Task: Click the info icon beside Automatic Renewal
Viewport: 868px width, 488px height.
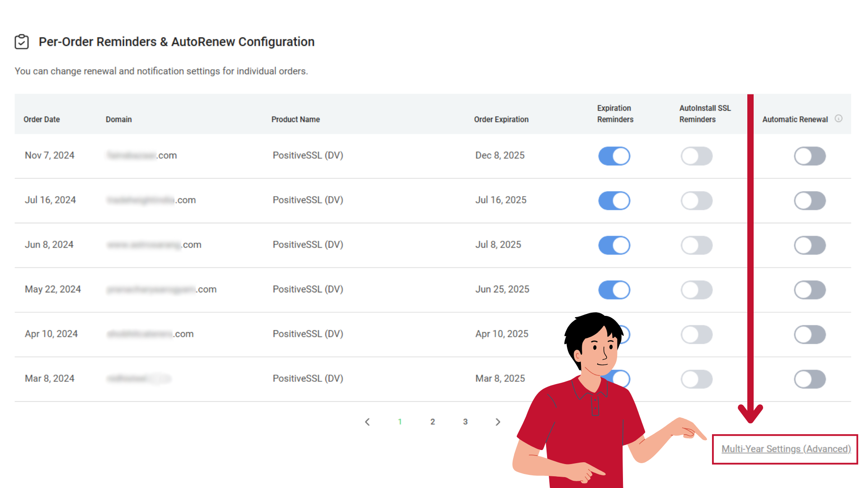Action: tap(839, 118)
